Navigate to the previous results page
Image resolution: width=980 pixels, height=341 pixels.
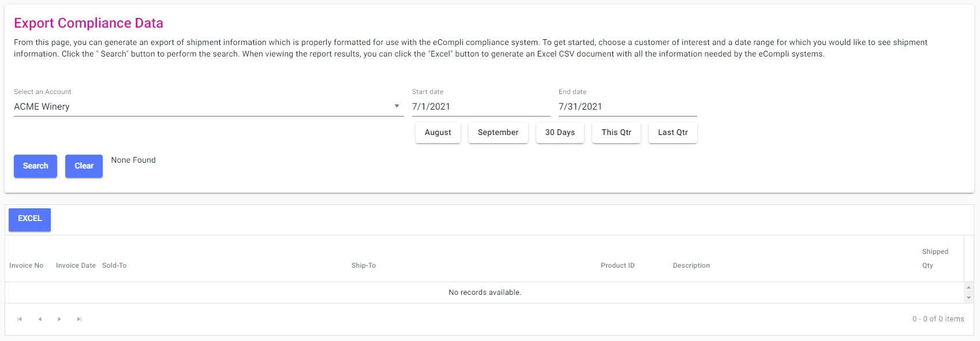tap(39, 318)
